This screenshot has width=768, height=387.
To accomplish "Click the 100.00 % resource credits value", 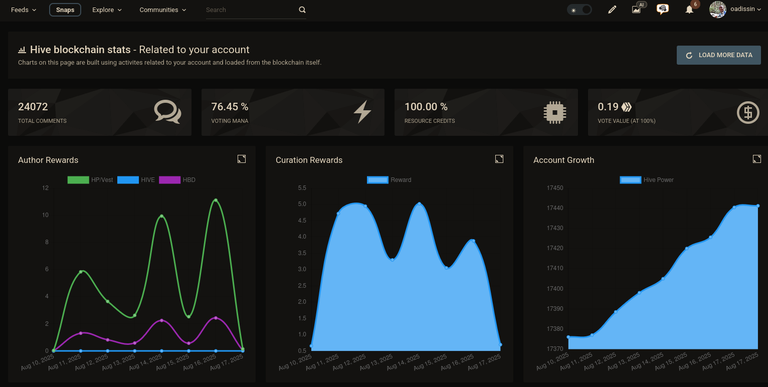I will (426, 107).
